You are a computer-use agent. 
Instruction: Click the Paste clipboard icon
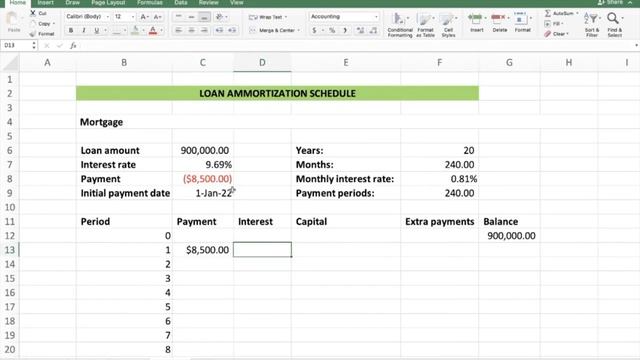pyautogui.click(x=13, y=22)
